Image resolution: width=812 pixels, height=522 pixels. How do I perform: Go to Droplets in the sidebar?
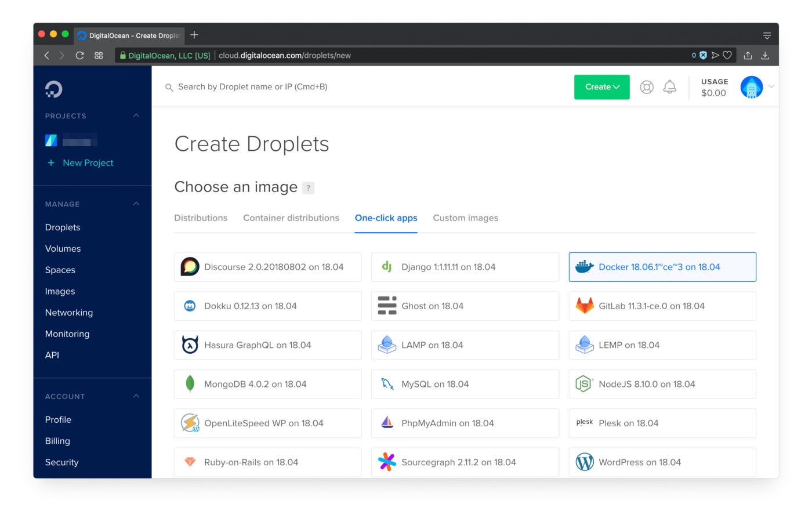(63, 227)
